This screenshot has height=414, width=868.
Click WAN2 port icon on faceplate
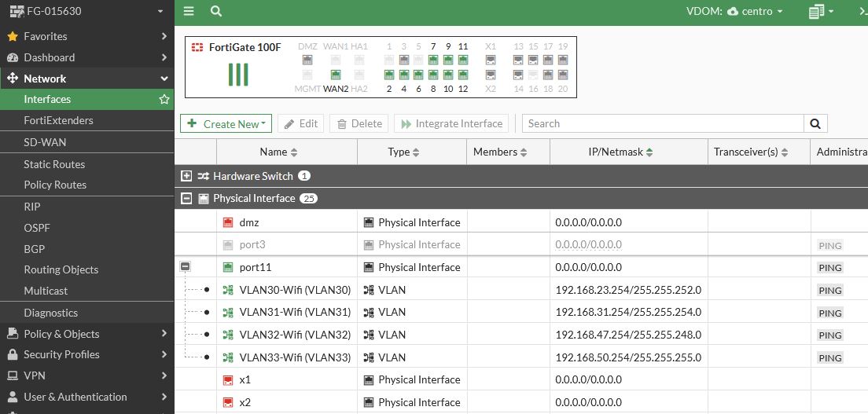tap(336, 75)
